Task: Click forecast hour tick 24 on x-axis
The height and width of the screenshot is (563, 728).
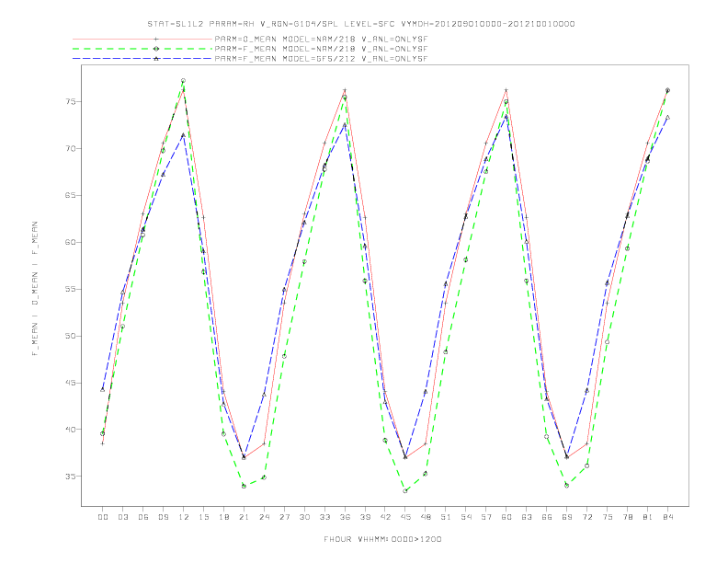Action: (x=264, y=517)
